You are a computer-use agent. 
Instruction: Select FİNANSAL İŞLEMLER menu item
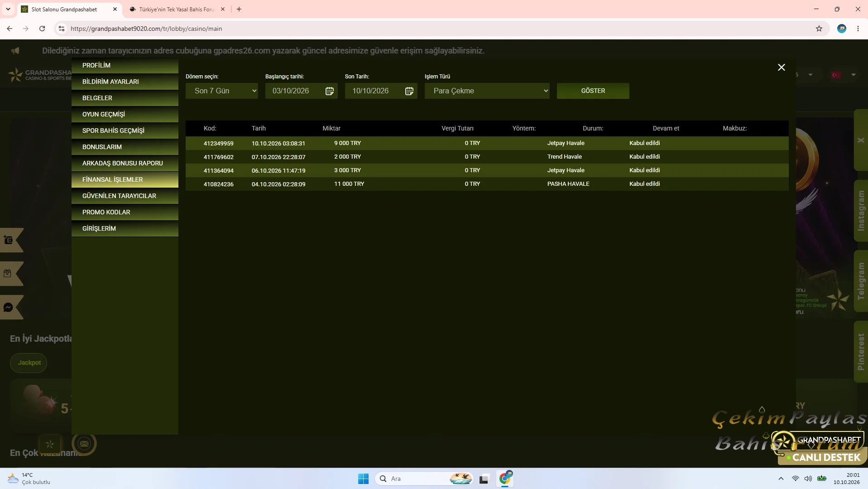[x=125, y=179]
